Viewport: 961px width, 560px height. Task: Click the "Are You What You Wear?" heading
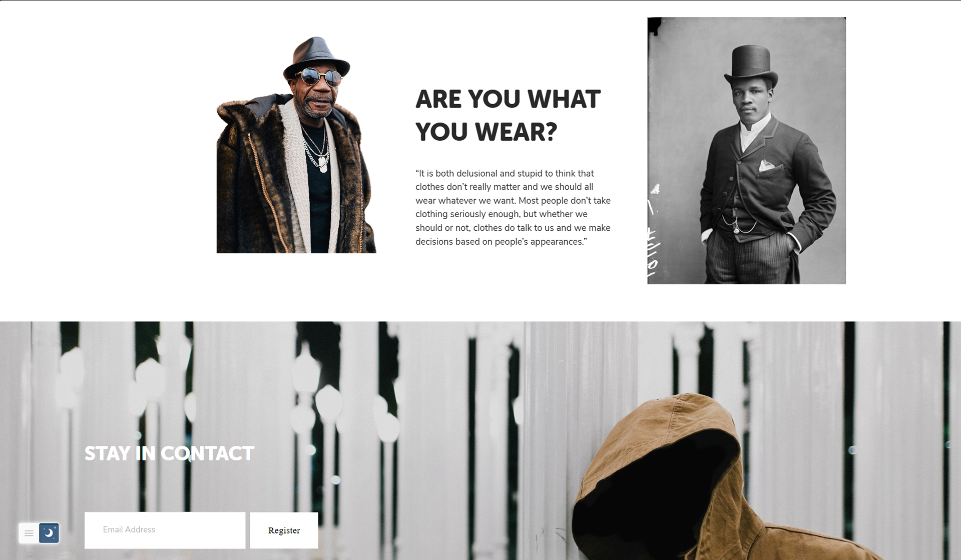coord(508,115)
